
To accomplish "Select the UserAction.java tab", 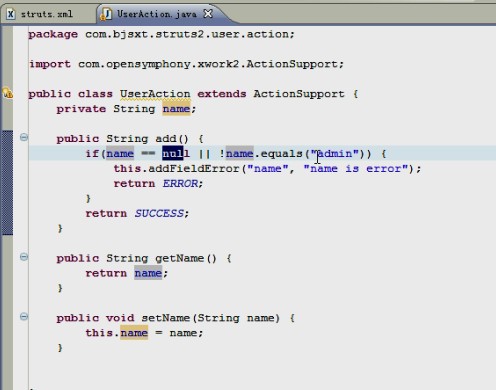I will pos(157,14).
